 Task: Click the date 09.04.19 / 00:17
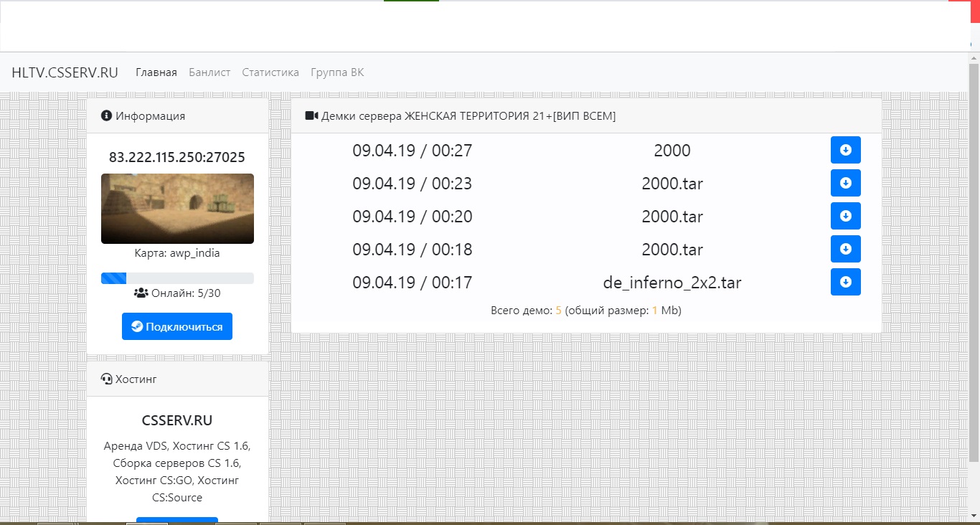tap(413, 283)
